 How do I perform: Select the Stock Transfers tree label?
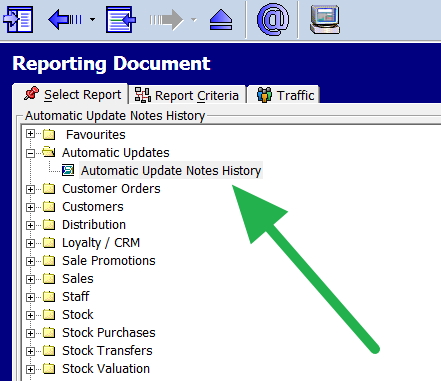pos(107,351)
